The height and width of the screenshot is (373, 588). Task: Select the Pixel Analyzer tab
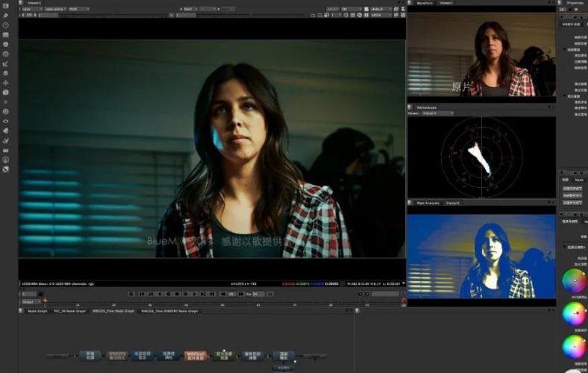tap(428, 203)
